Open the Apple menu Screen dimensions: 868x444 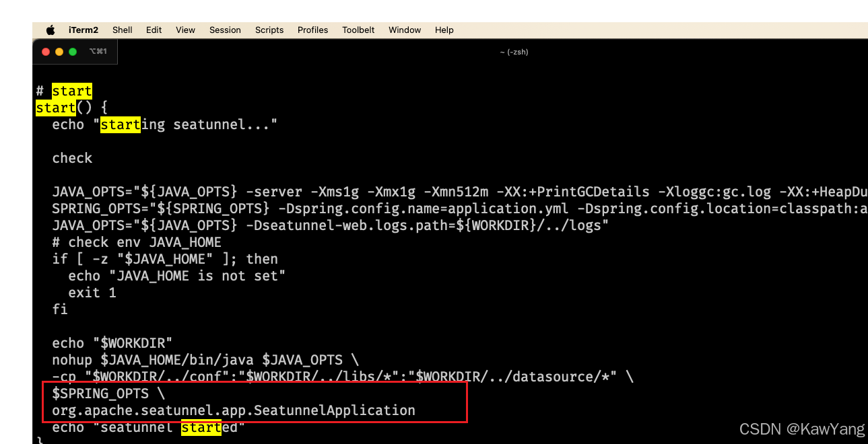[x=51, y=30]
